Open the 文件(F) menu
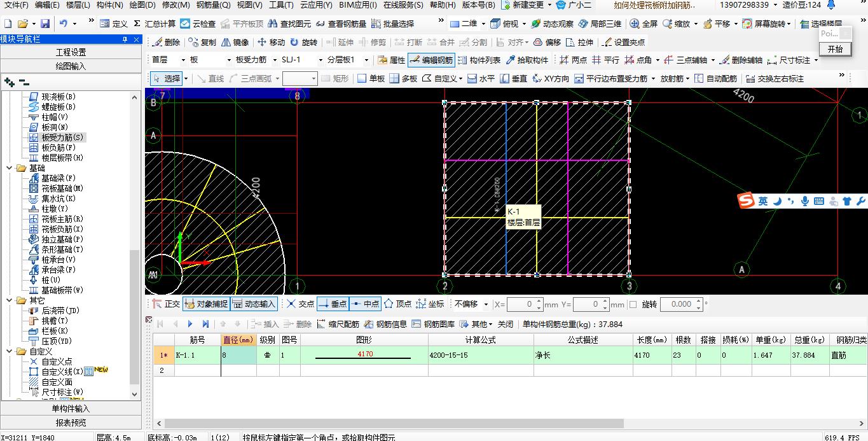Screen dimensions: 868x441 (x=16, y=5)
